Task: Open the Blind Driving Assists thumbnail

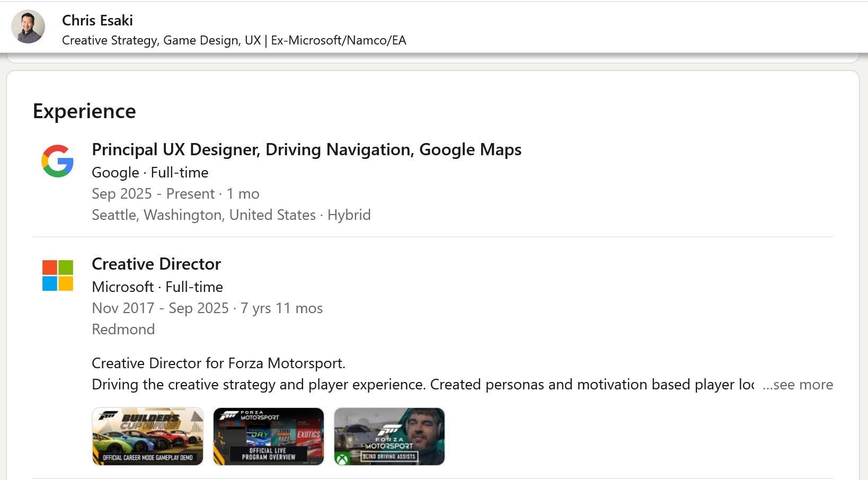Action: 389,437
